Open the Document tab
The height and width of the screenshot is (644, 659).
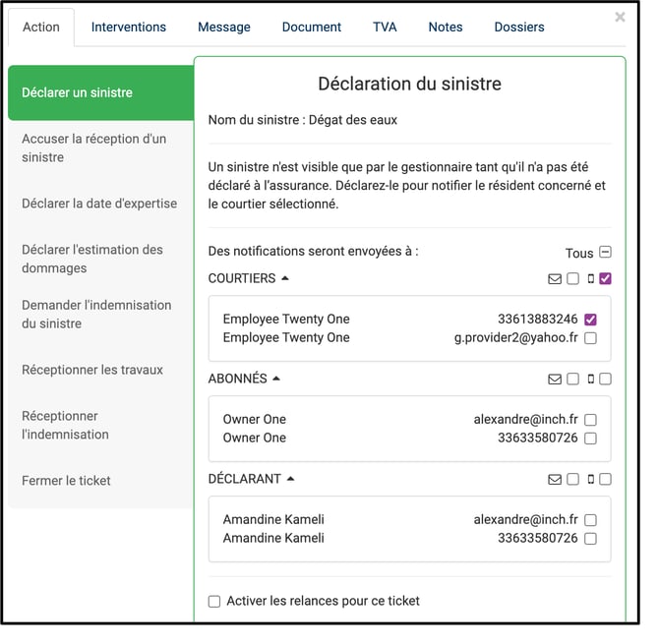click(312, 27)
